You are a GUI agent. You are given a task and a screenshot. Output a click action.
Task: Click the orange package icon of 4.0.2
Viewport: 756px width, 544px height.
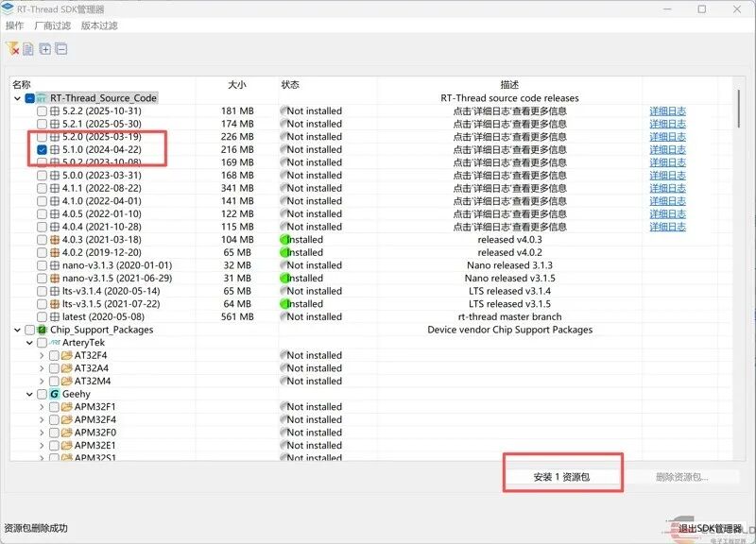[55, 252]
